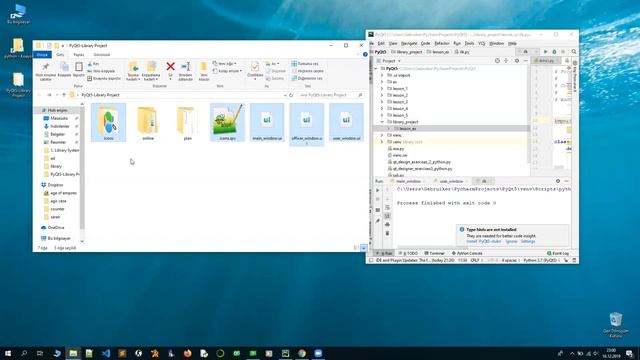
Task: Click the Properties (Özellikler) checkmark icon
Action: tap(255, 67)
